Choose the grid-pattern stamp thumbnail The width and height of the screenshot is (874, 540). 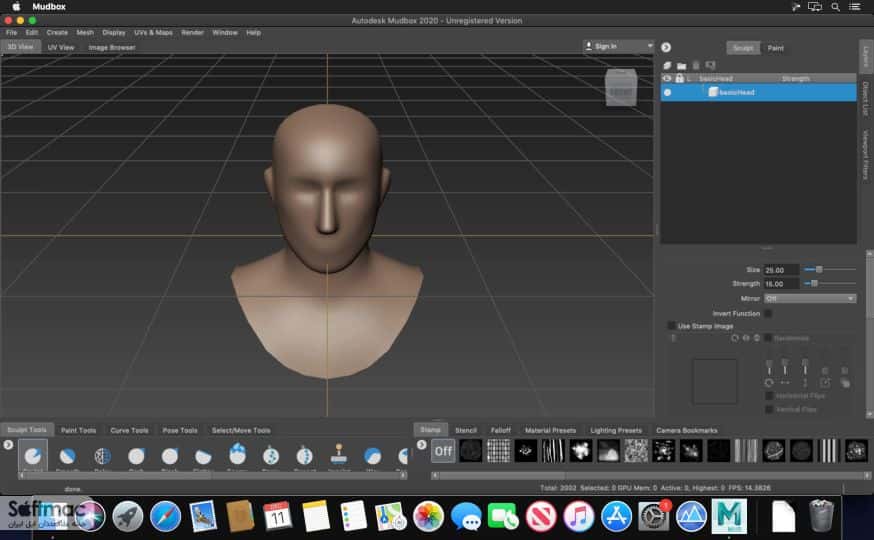(498, 451)
